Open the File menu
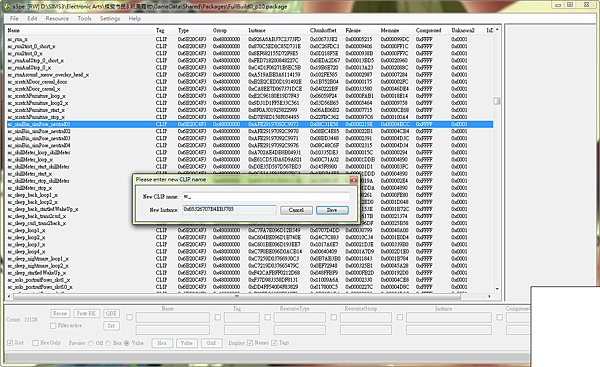This screenshot has height=367, width=600. (14, 18)
